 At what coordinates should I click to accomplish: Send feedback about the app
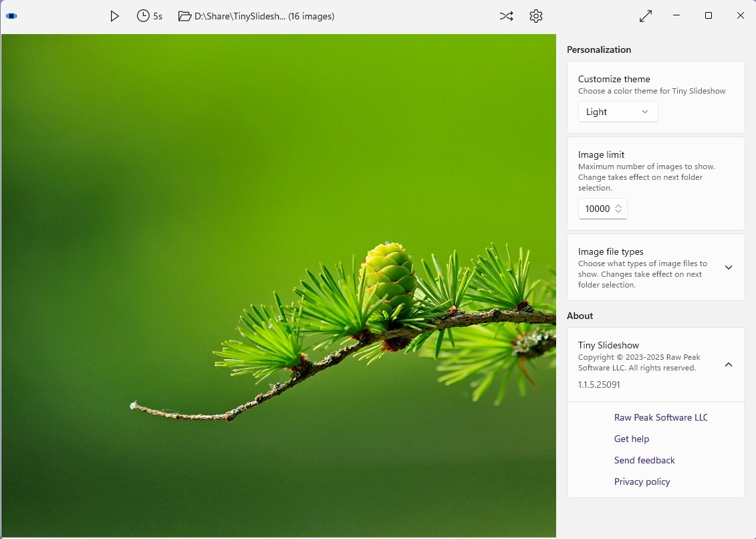click(x=644, y=459)
